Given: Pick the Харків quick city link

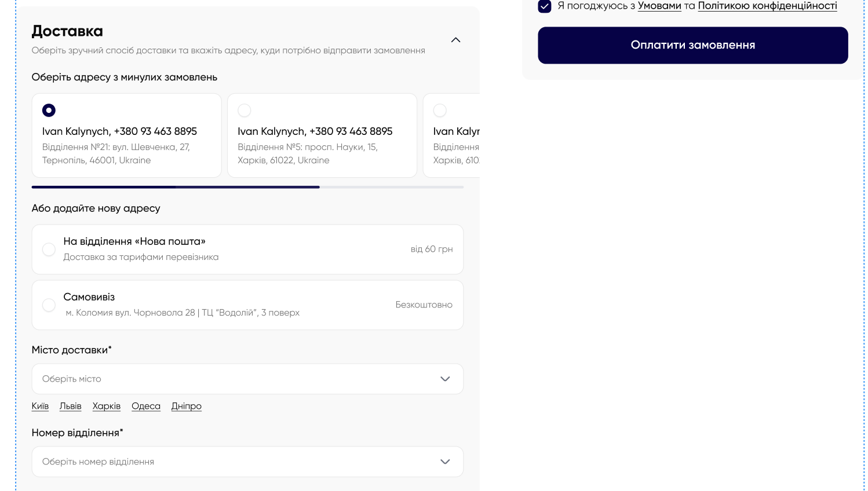Looking at the screenshot, I should point(107,406).
